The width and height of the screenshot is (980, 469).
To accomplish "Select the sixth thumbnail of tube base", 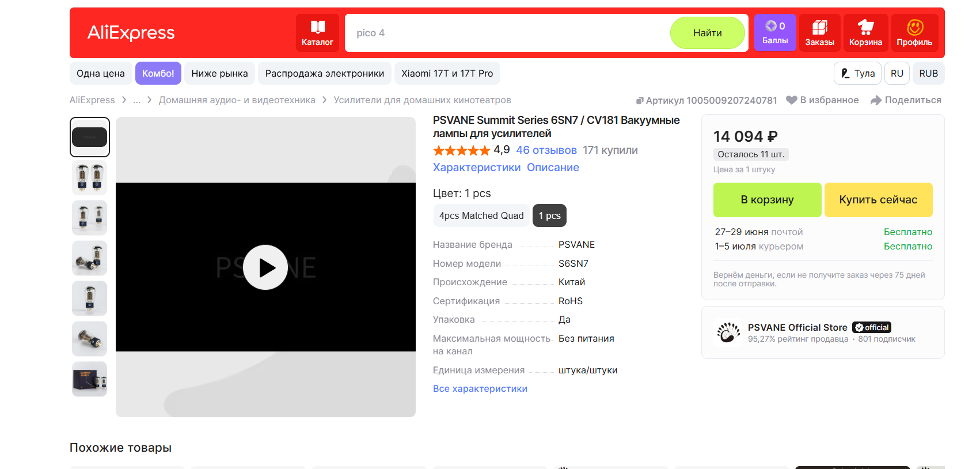I will [90, 339].
